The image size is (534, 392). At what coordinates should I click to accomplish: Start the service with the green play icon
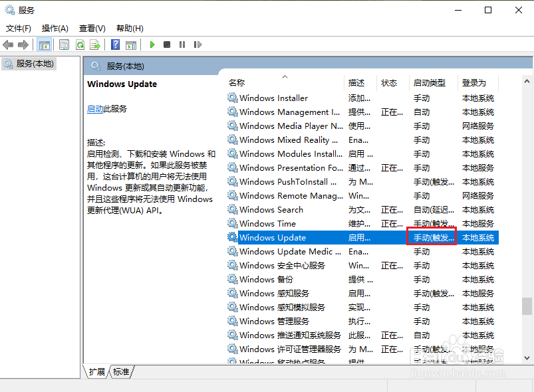152,45
